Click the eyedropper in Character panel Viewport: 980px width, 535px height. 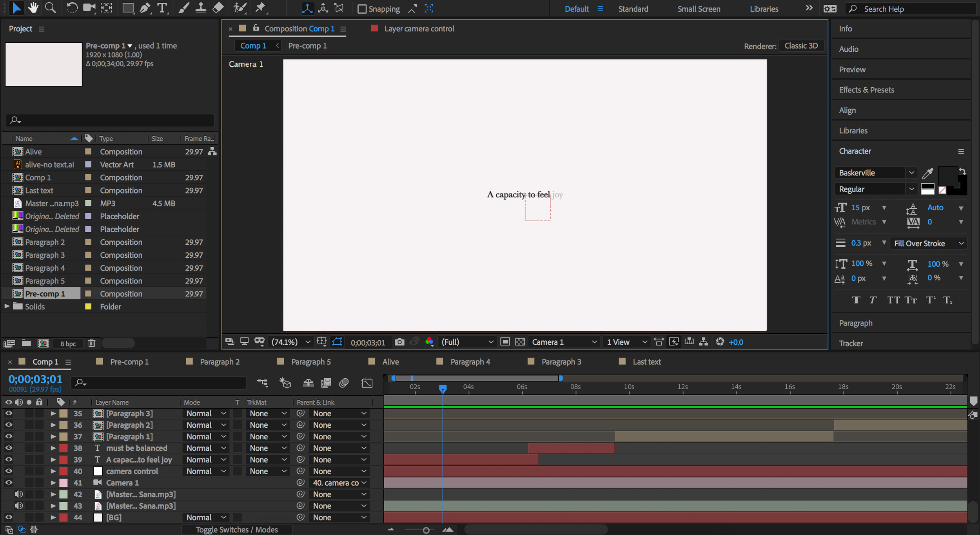927,173
